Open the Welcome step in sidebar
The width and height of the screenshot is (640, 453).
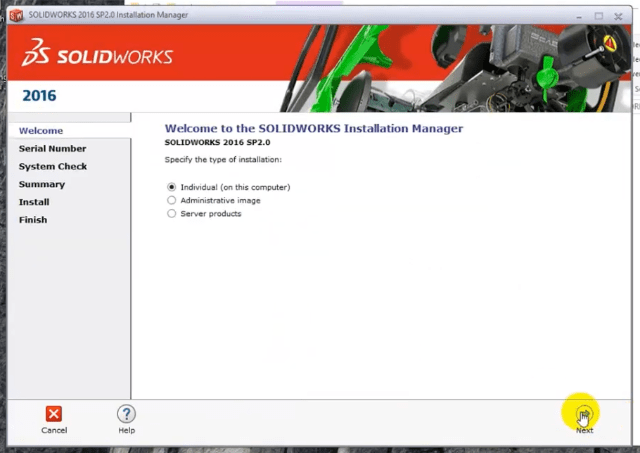tap(41, 131)
